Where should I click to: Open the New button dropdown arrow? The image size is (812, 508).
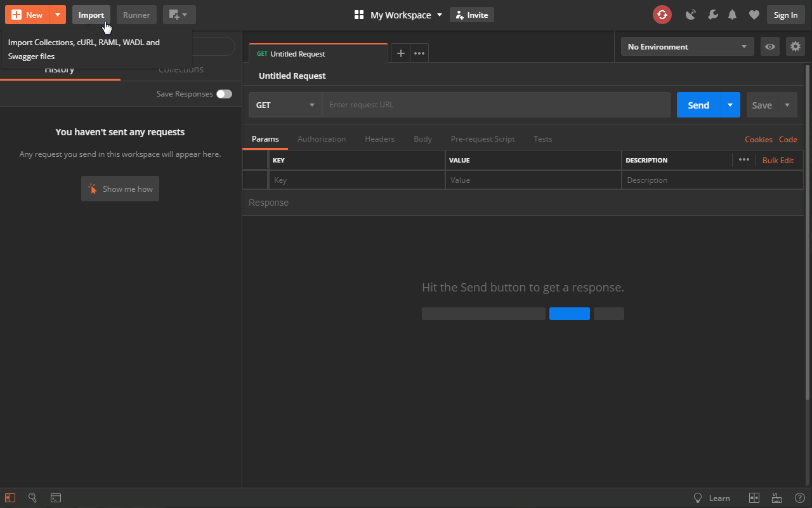[x=58, y=15]
